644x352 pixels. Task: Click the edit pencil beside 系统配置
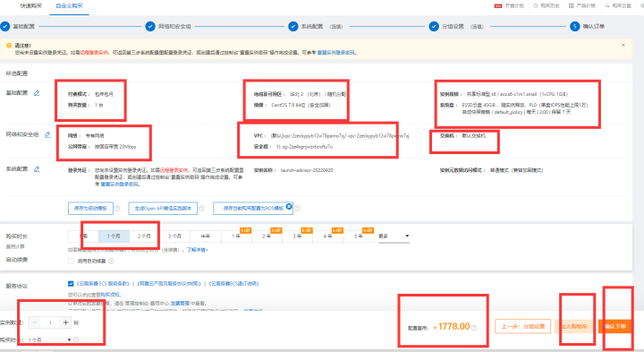[37, 169]
